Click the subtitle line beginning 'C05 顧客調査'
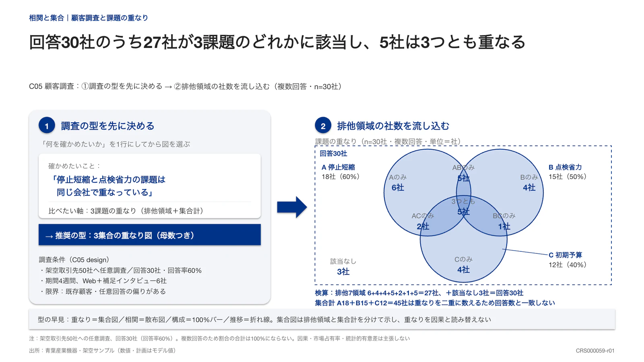Screen dimensions: 644x362 (x=186, y=86)
